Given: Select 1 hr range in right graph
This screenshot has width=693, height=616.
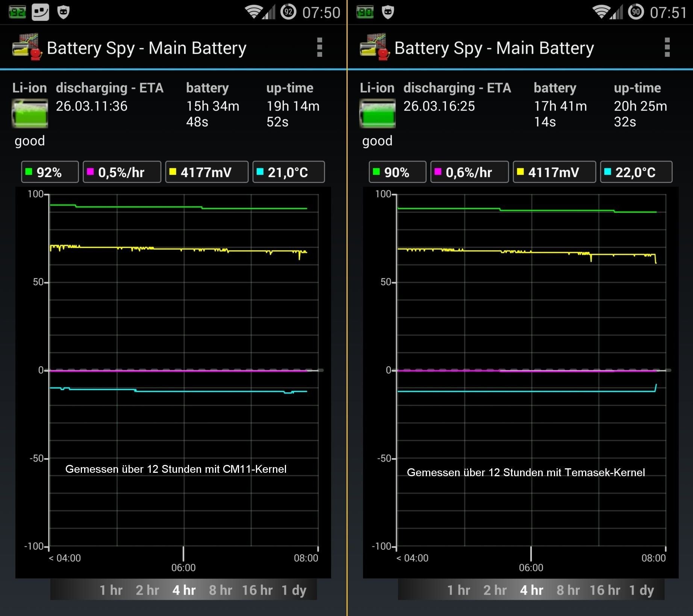Looking at the screenshot, I should click(x=459, y=590).
